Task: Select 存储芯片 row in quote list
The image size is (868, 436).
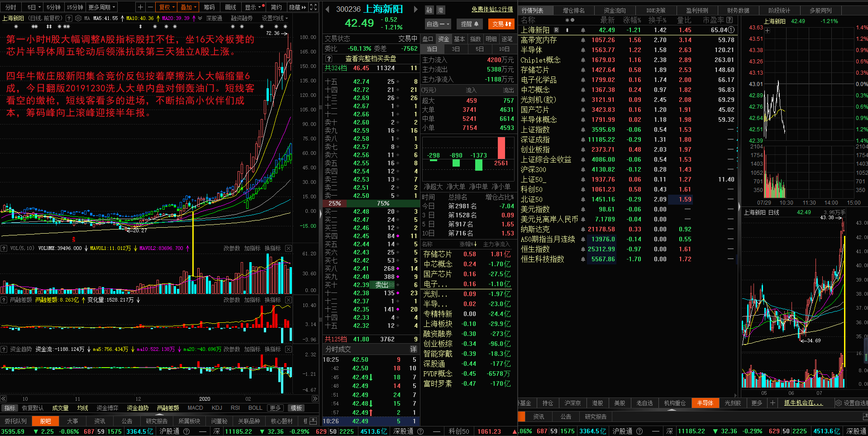Action: coord(627,70)
